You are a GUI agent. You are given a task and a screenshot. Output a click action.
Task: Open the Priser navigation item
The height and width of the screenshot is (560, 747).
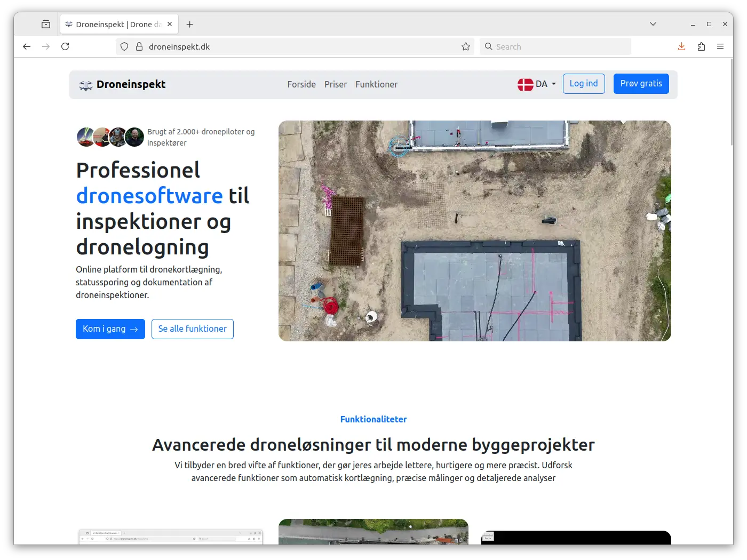(336, 84)
